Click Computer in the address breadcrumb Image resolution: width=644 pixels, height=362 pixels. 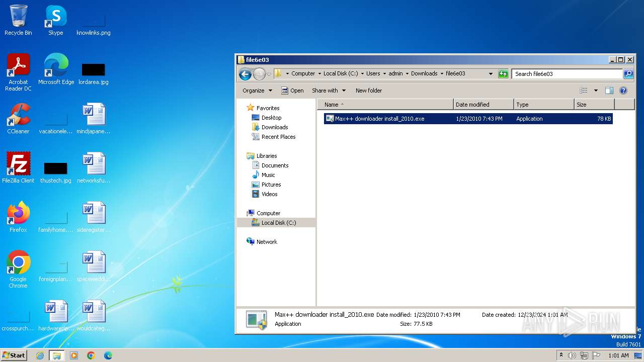303,73
